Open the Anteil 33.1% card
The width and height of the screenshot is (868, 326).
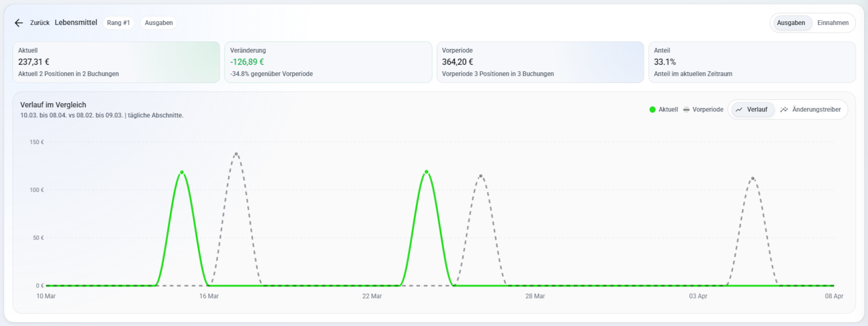pyautogui.click(x=752, y=62)
